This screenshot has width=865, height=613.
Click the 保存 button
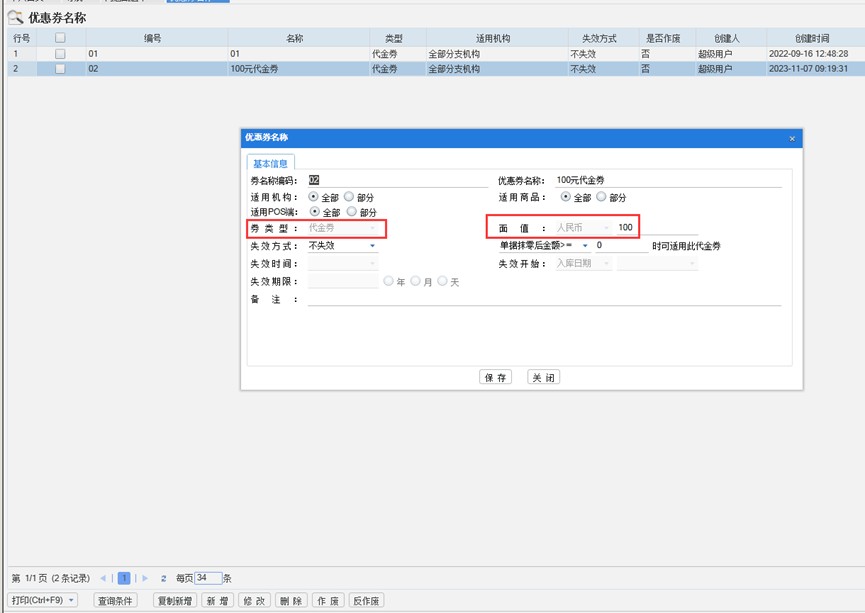point(495,377)
